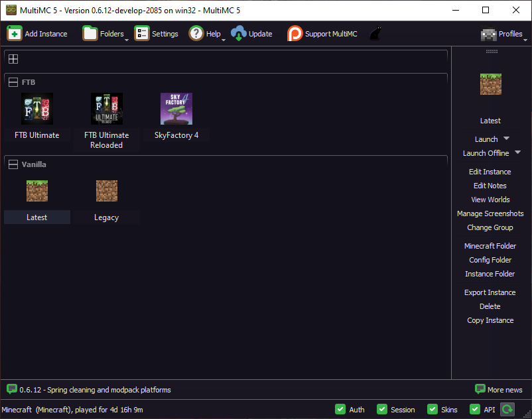The height and width of the screenshot is (419, 532).
Task: Click Launch Offline
Action: click(486, 153)
